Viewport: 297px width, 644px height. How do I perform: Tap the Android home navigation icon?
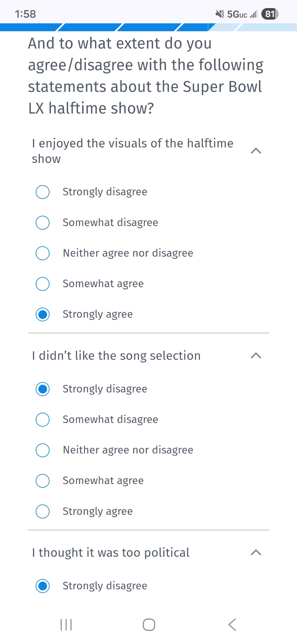(x=149, y=625)
